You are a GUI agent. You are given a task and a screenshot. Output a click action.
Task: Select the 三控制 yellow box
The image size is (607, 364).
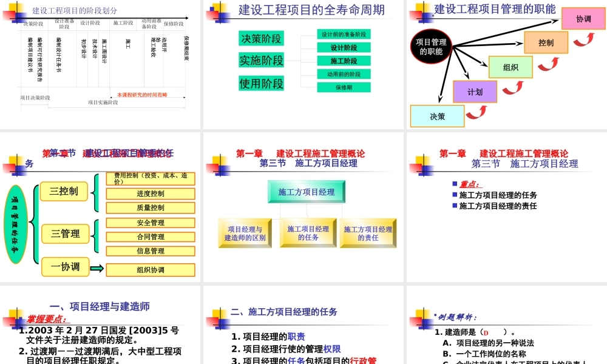pos(64,191)
